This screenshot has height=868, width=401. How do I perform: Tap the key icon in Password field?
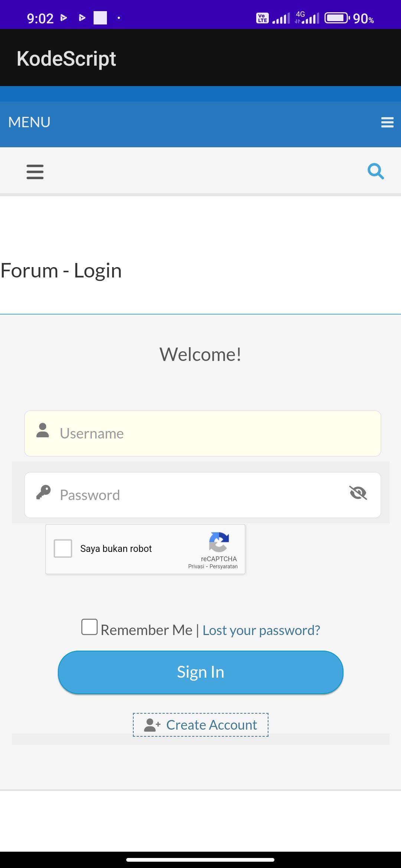tap(43, 492)
